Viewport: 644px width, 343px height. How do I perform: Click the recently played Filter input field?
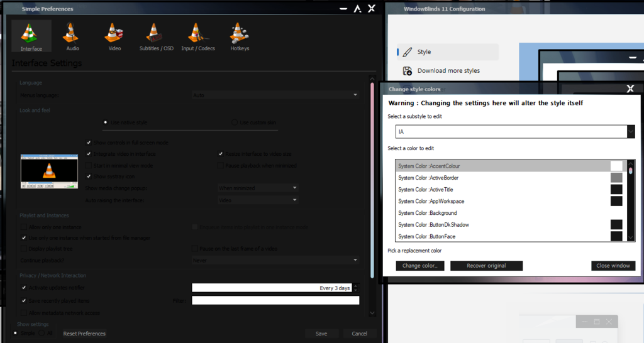coord(275,300)
